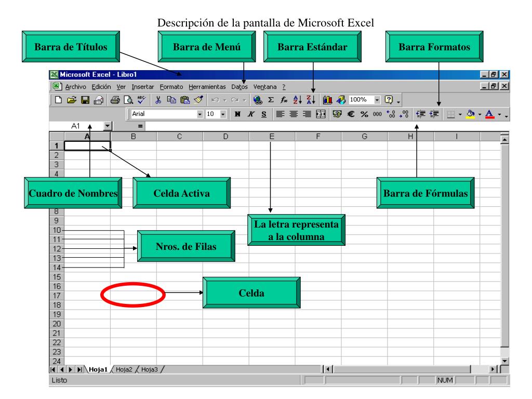Open the Borders dropdown arrow
This screenshot has width=532, height=399.
pyautogui.click(x=460, y=114)
